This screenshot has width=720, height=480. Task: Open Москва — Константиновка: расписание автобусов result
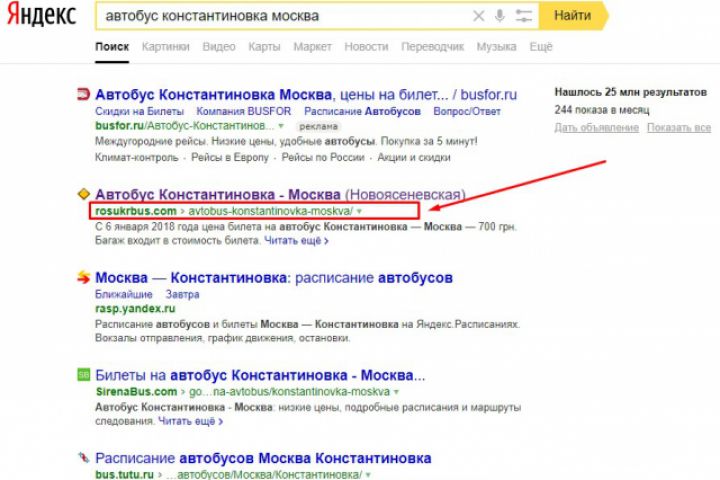click(274, 278)
